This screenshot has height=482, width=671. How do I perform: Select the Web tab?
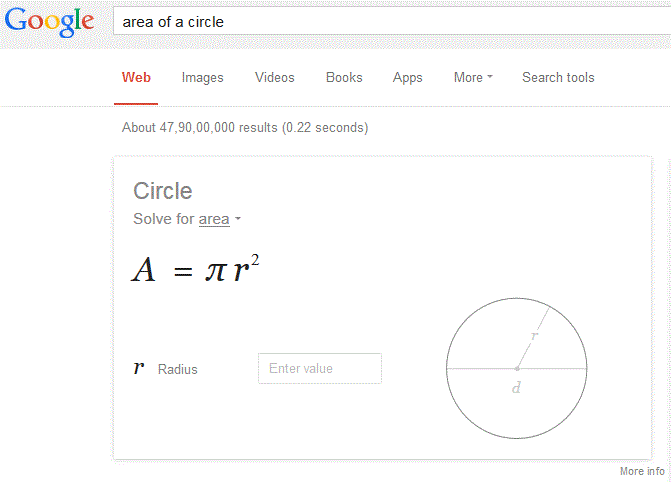[136, 77]
